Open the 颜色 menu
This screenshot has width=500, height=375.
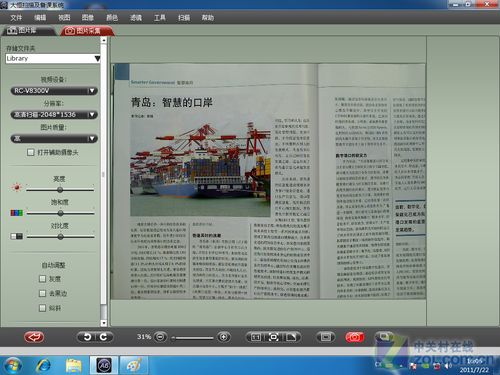[x=112, y=18]
